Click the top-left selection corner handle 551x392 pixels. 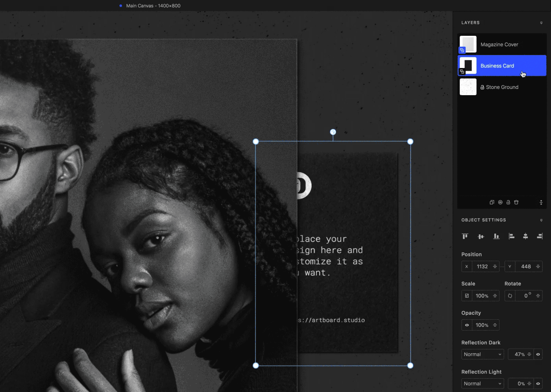pyautogui.click(x=256, y=142)
